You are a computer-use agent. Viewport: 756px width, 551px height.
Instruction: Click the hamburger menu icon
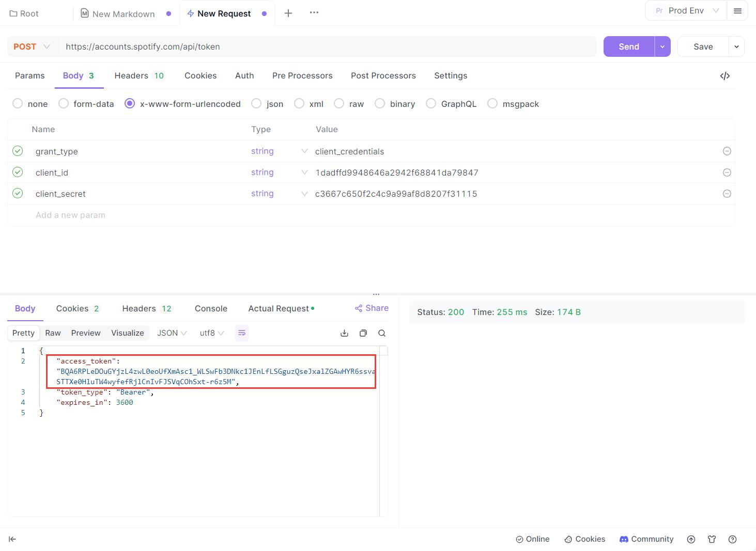[737, 11]
